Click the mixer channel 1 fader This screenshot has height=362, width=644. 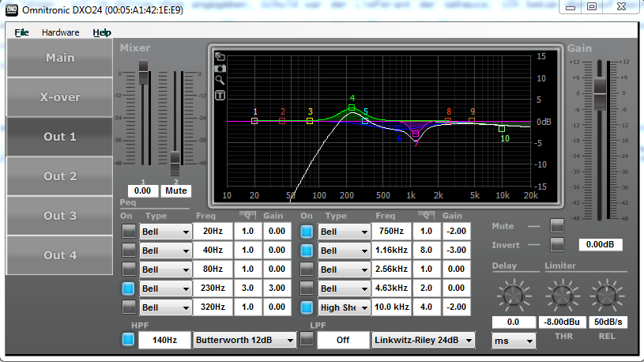click(143, 72)
